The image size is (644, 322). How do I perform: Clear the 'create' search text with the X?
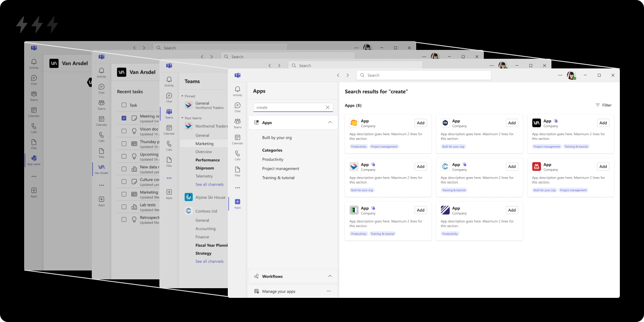328,107
